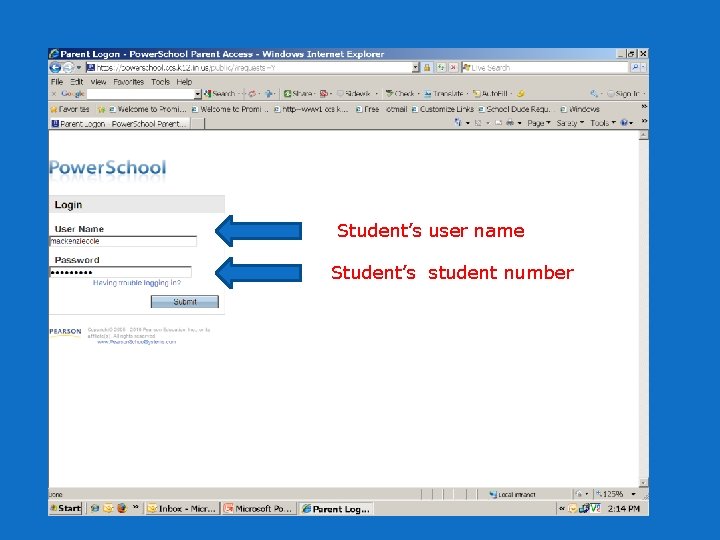Click the Google toolbar Translate button
The height and width of the screenshot is (540, 720).
444,94
